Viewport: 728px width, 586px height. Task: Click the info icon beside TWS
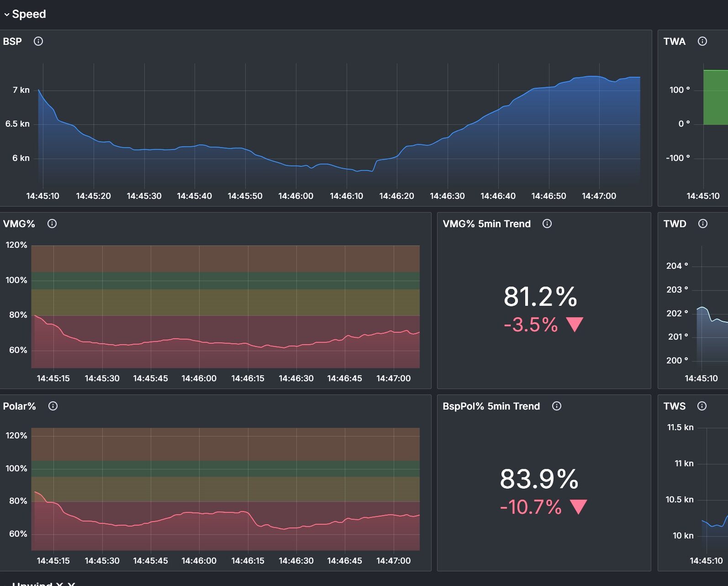702,406
